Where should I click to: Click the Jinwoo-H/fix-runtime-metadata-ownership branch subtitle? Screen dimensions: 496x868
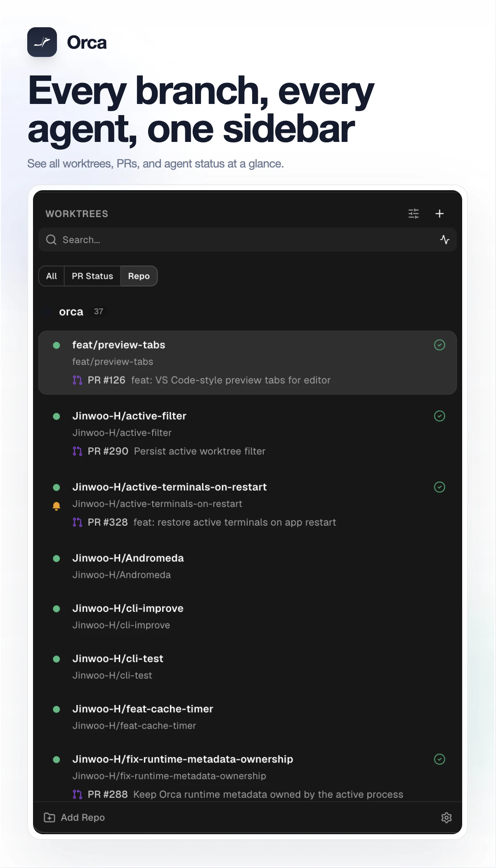point(169,776)
